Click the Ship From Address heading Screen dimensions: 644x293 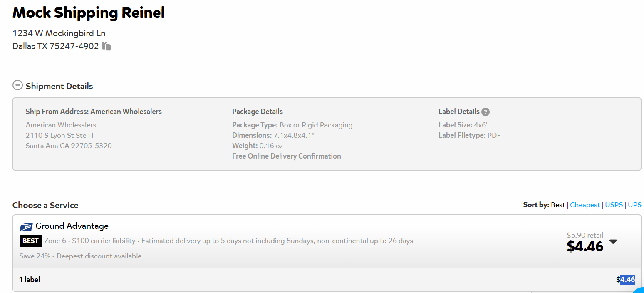94,112
